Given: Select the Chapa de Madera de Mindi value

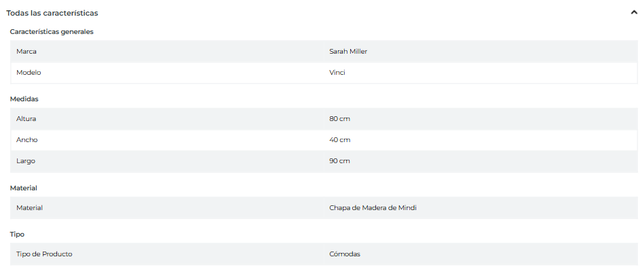Looking at the screenshot, I should [x=373, y=208].
